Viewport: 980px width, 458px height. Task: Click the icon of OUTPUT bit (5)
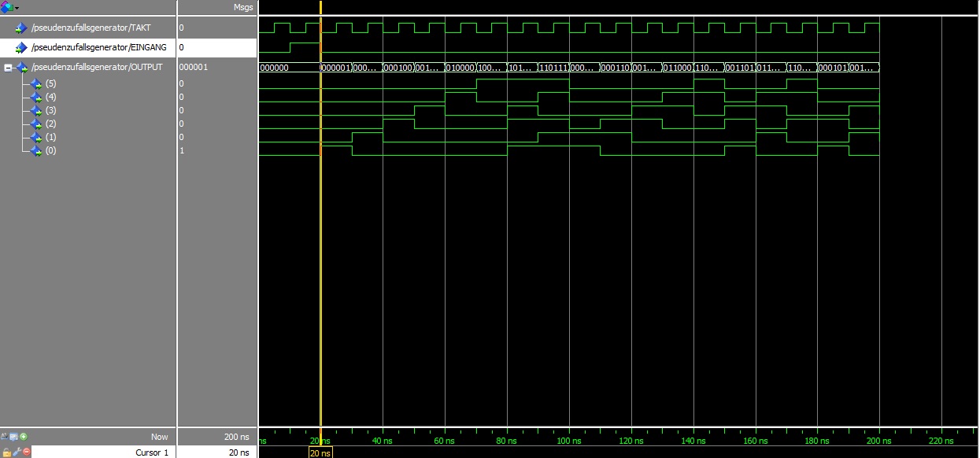(35, 83)
